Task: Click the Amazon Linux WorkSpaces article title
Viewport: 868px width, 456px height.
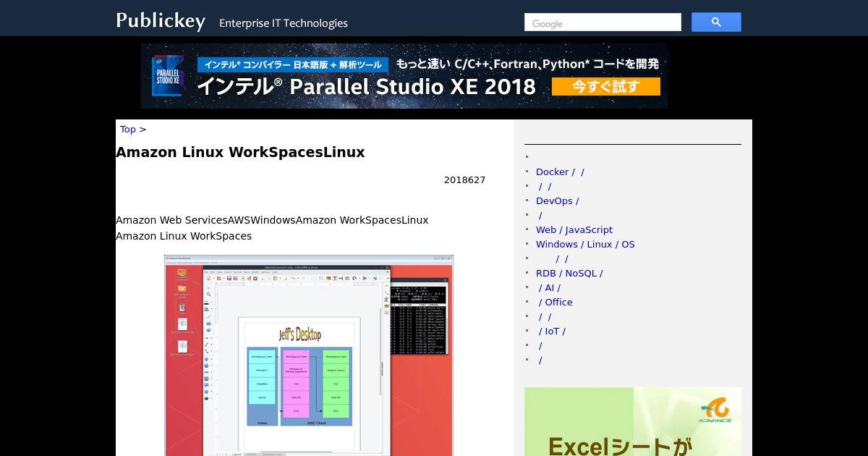Action: click(x=240, y=152)
